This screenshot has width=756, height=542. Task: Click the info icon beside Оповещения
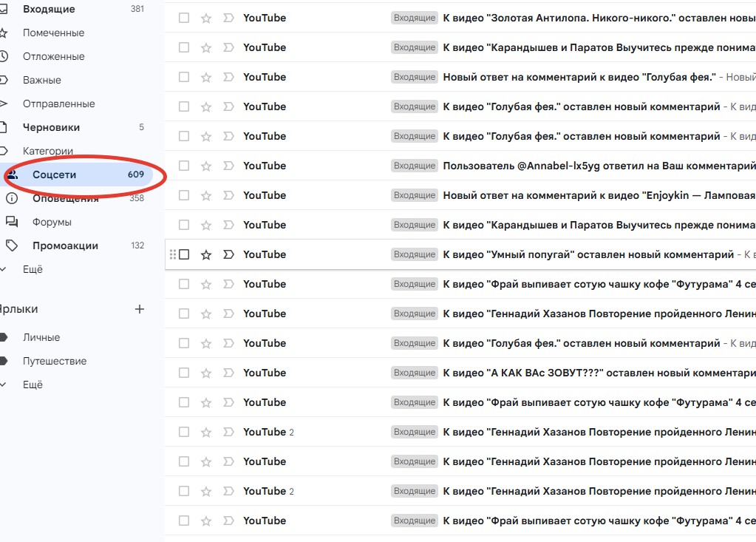pyautogui.click(x=12, y=198)
